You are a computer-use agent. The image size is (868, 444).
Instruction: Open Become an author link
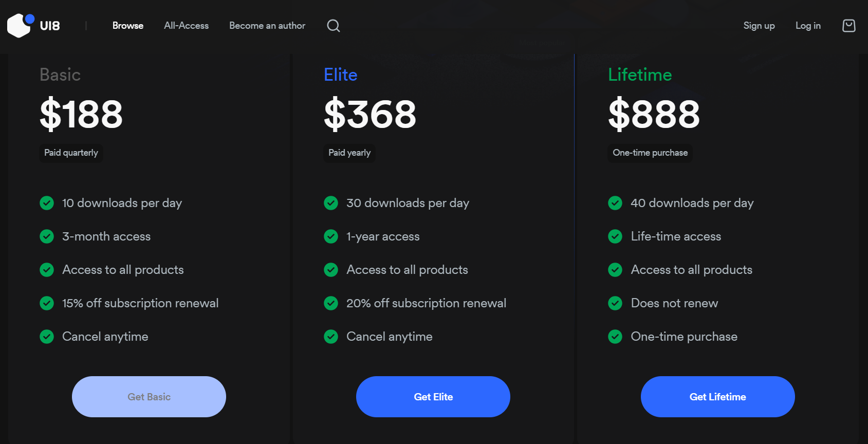267,26
